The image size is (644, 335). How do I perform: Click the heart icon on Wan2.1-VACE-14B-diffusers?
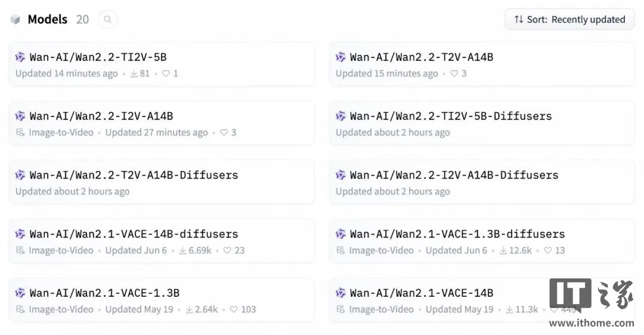pos(227,251)
